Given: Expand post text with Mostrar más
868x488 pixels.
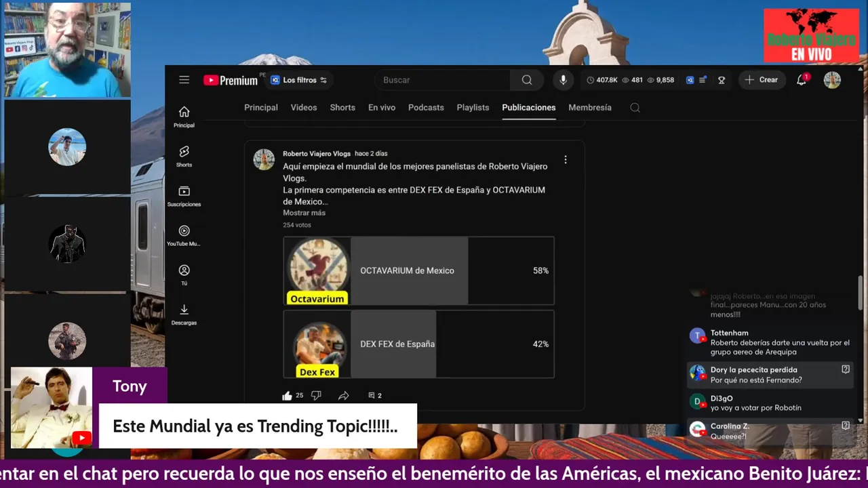Looking at the screenshot, I should (304, 213).
